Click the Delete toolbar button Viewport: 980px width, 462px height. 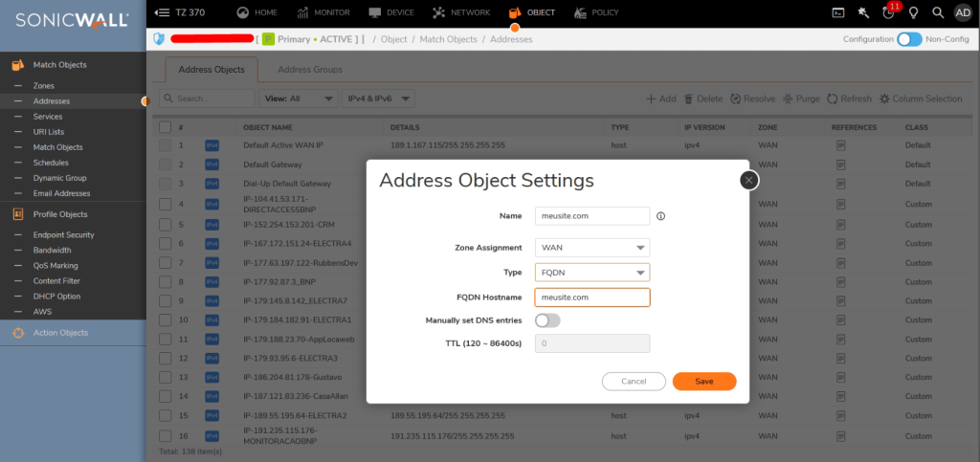tap(703, 99)
